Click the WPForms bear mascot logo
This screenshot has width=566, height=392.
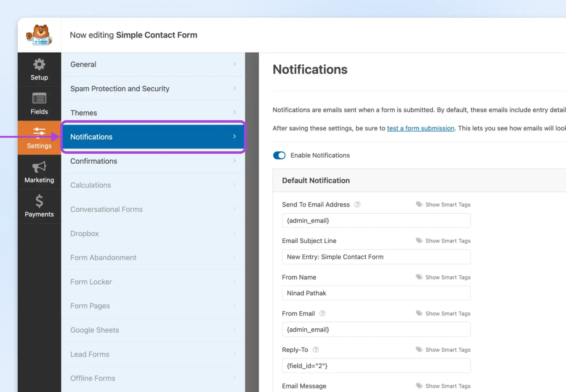pos(39,35)
